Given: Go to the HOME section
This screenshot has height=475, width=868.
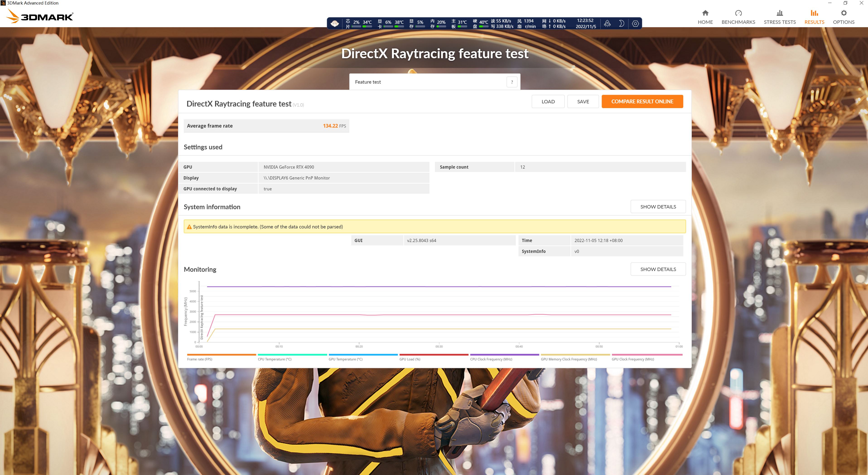Looking at the screenshot, I should (x=705, y=17).
